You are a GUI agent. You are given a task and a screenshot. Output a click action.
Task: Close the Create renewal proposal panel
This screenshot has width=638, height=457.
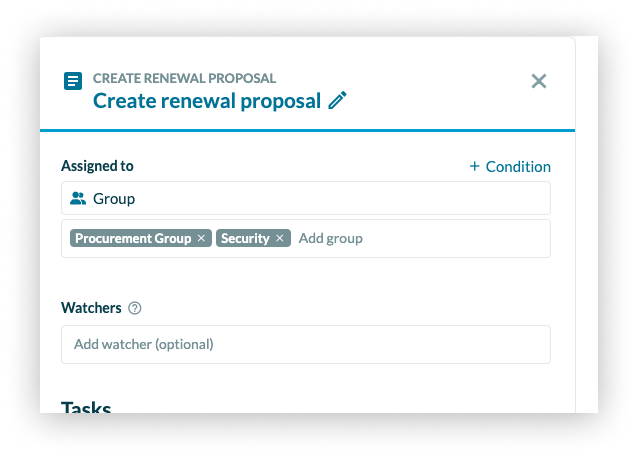(539, 81)
